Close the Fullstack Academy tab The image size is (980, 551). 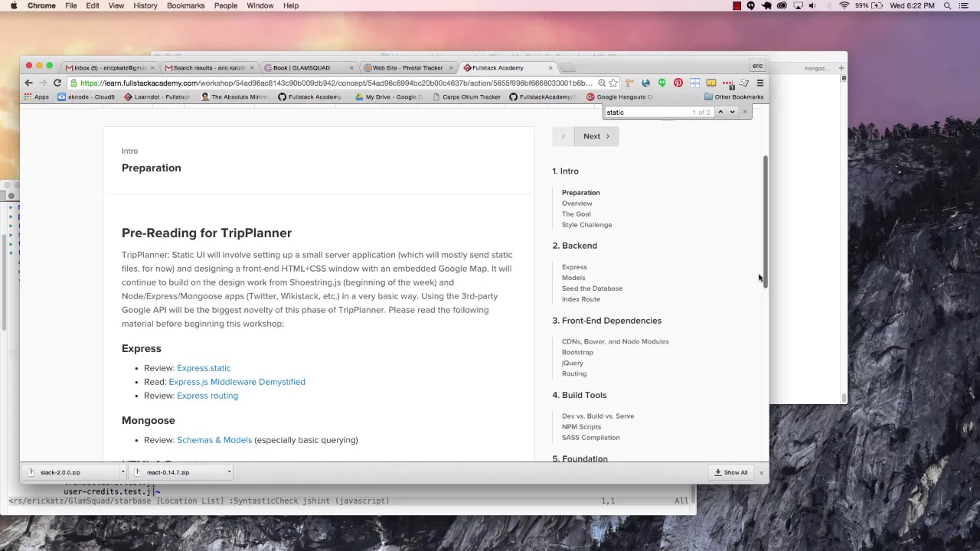tap(550, 68)
